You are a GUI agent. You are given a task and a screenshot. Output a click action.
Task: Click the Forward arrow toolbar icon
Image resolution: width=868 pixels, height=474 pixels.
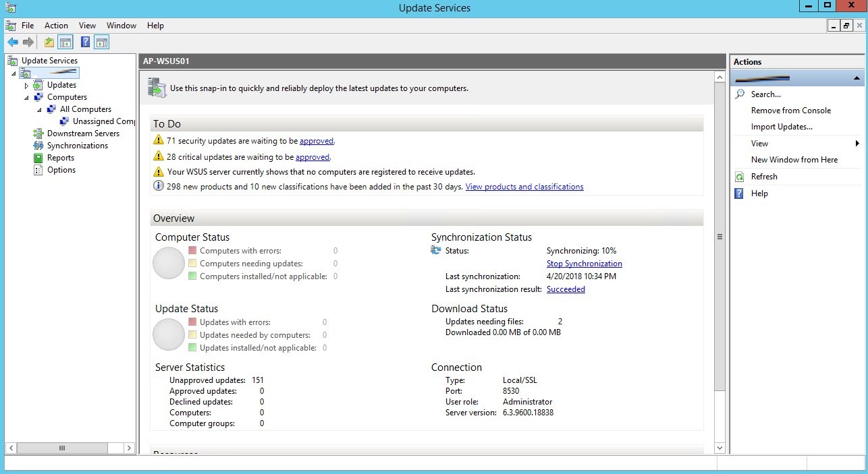[28, 42]
